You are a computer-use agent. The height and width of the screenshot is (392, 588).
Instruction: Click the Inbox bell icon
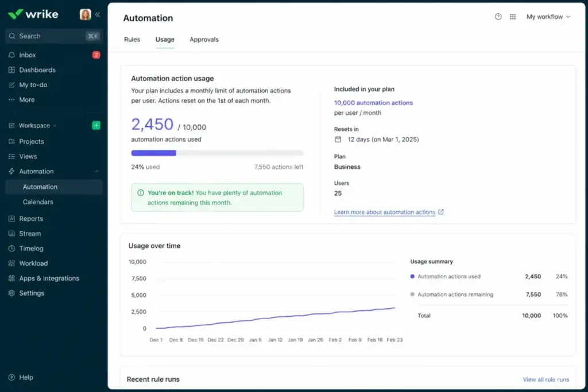point(11,55)
